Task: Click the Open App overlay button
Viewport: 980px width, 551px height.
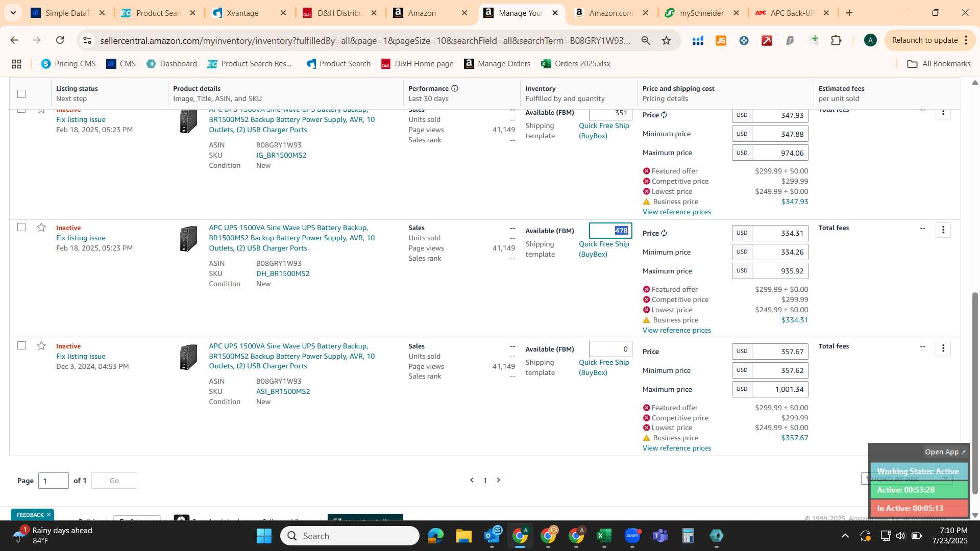Action: (945, 452)
